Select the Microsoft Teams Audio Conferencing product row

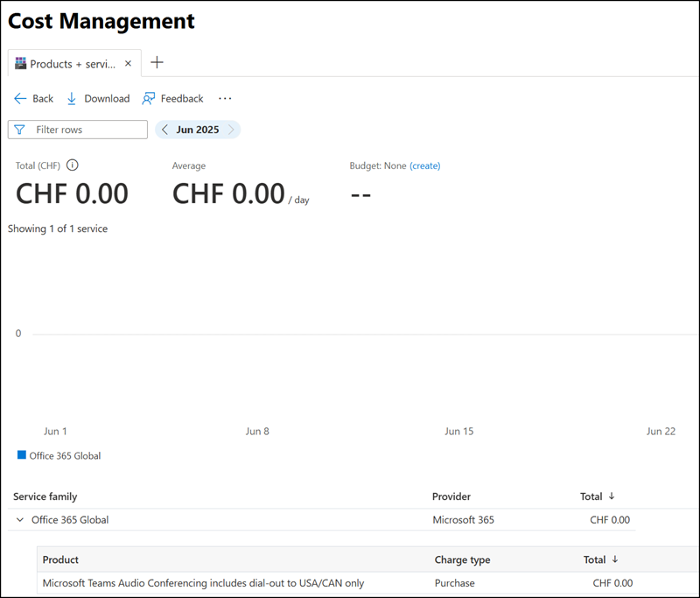(367, 583)
